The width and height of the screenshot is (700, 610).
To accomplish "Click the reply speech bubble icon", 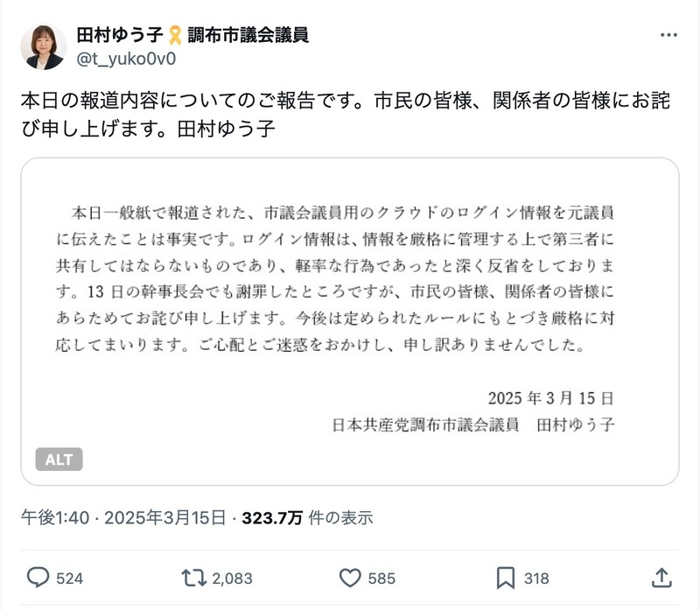I will [x=38, y=578].
